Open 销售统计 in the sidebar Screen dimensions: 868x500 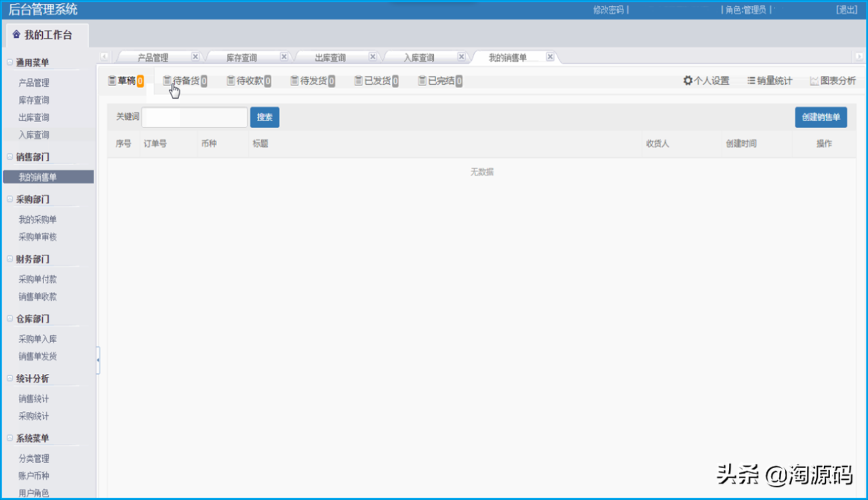coord(34,398)
